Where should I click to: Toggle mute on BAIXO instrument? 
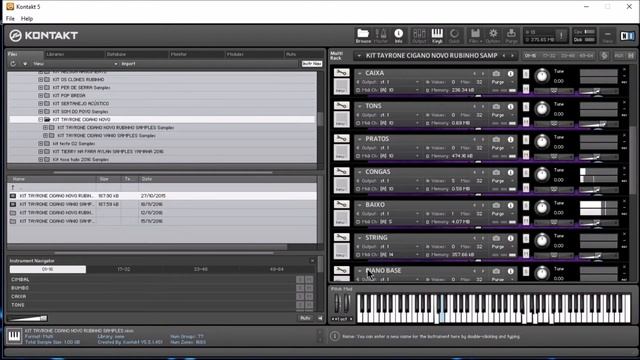click(526, 220)
